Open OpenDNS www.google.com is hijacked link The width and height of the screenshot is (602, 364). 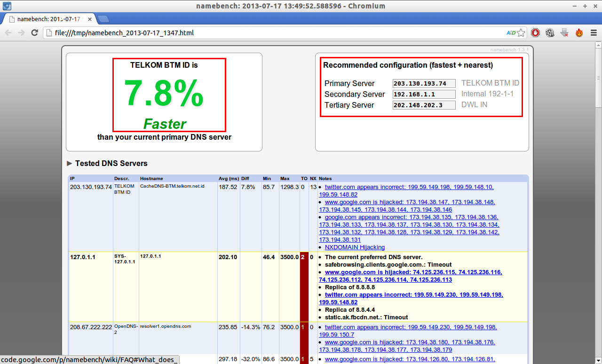pyautogui.click(x=407, y=346)
